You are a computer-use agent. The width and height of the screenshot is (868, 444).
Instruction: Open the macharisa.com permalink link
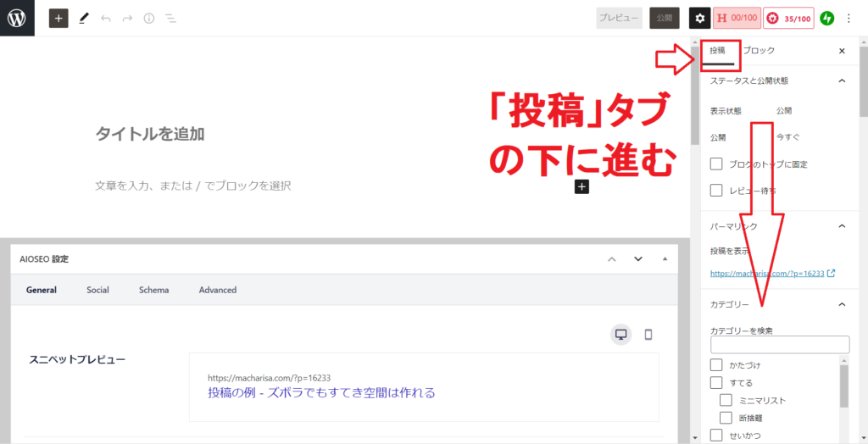(x=767, y=274)
